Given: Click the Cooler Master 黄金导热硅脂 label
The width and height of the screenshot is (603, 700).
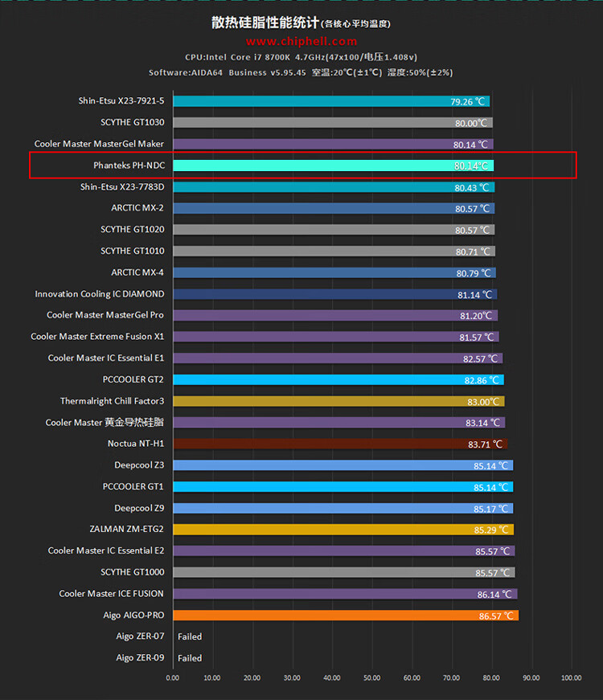Looking at the screenshot, I should (105, 422).
